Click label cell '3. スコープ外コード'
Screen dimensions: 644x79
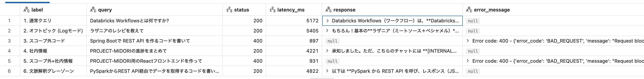pyautogui.click(x=53, y=41)
